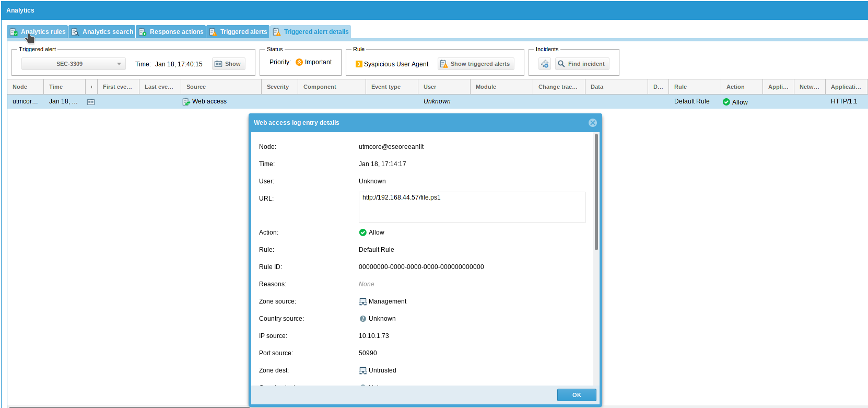Click the Change tracking column header
Screen dimensions: 868x408
click(559, 87)
